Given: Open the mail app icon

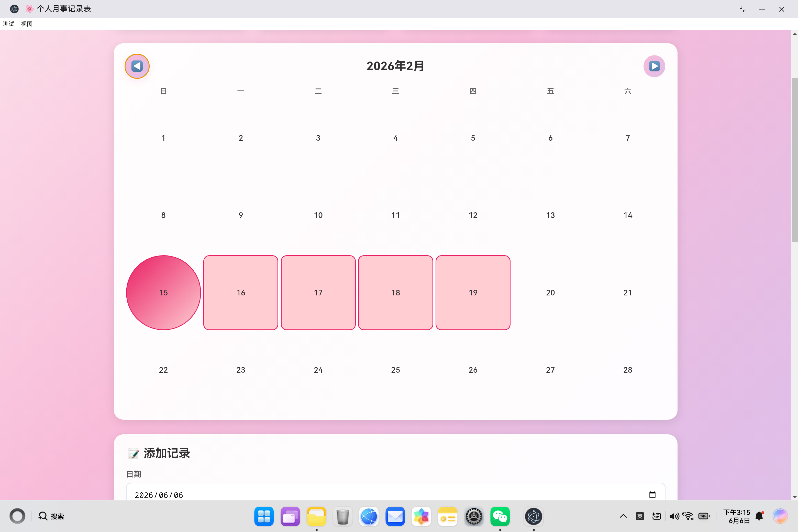Looking at the screenshot, I should pos(395,516).
